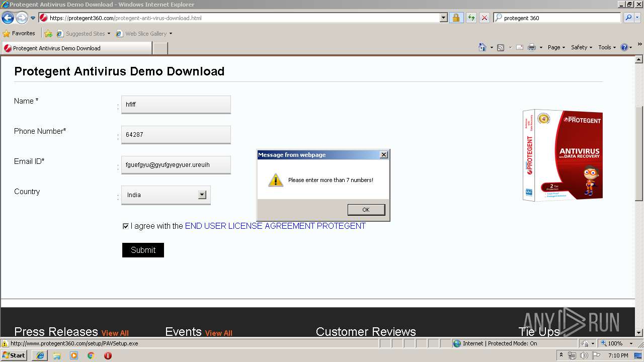Click the security lock icon in address bar
This screenshot has width=644, height=362.
tap(456, 18)
